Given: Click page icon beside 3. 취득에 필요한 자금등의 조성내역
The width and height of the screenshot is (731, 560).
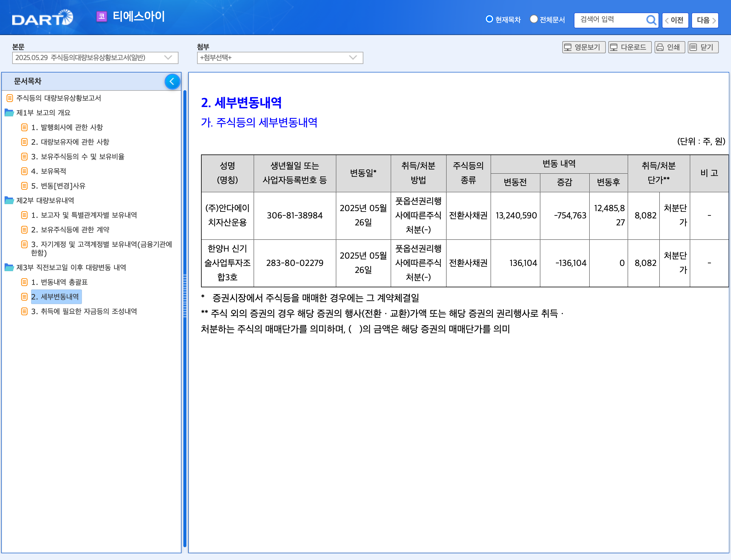Looking at the screenshot, I should click(x=24, y=311).
